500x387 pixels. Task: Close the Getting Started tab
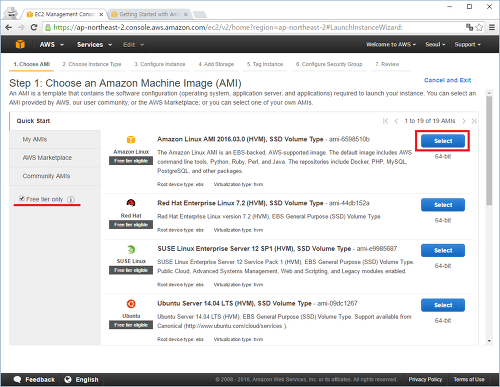click(186, 14)
